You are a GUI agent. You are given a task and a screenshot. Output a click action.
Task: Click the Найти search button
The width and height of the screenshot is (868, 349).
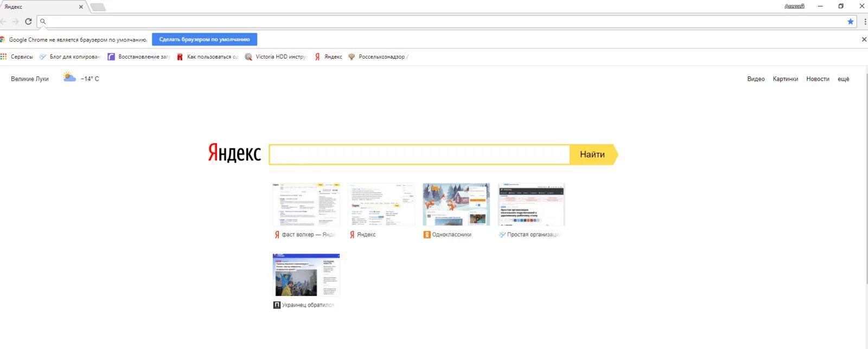coord(593,154)
